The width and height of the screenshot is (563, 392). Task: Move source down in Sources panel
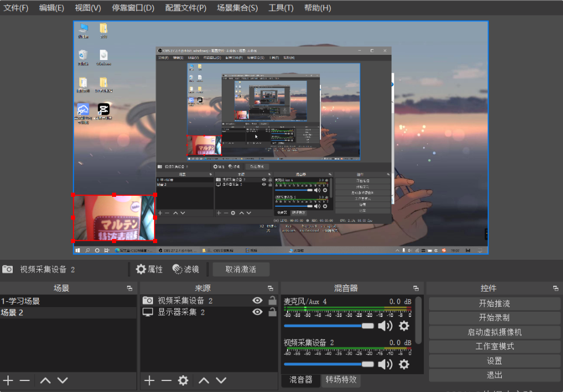pos(221,380)
